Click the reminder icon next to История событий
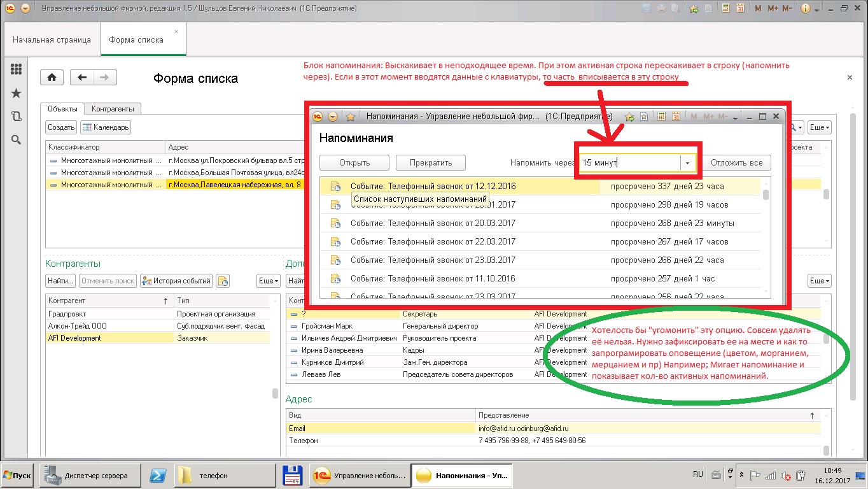Screen dimensions: 868x489 pyautogui.click(x=222, y=281)
